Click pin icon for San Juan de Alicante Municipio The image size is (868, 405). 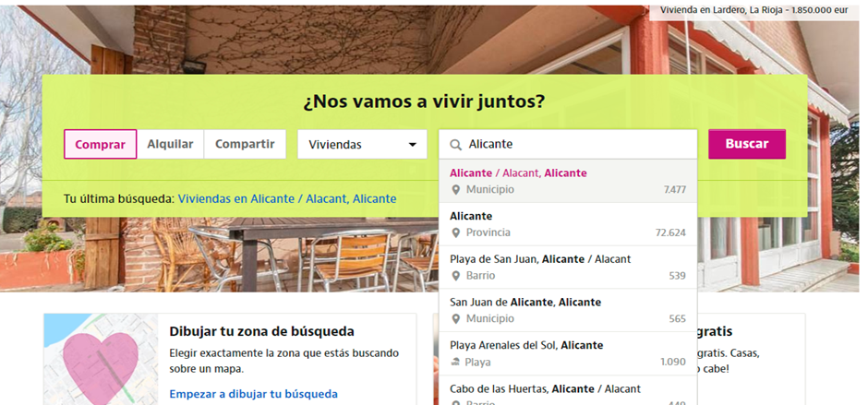pos(455,319)
